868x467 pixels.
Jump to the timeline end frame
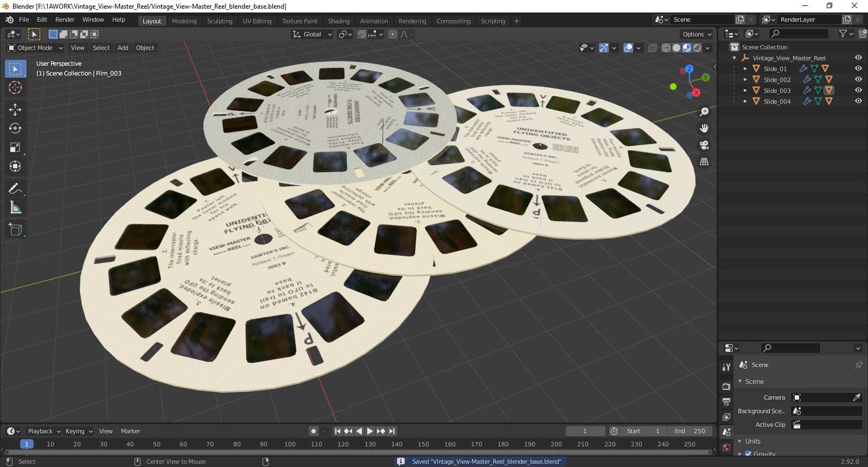coord(392,431)
